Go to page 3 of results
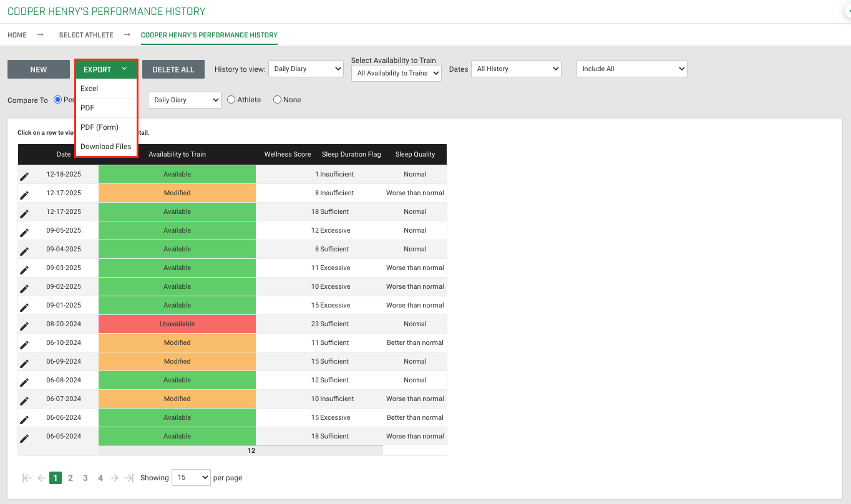 coord(85,478)
